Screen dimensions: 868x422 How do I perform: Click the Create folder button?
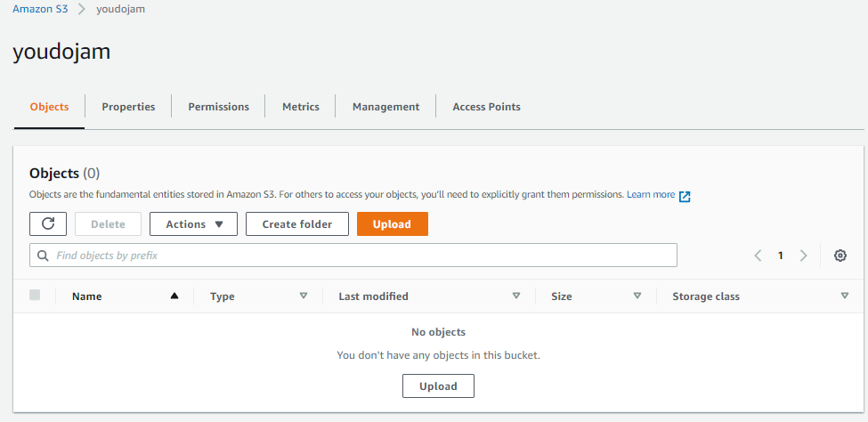(296, 224)
